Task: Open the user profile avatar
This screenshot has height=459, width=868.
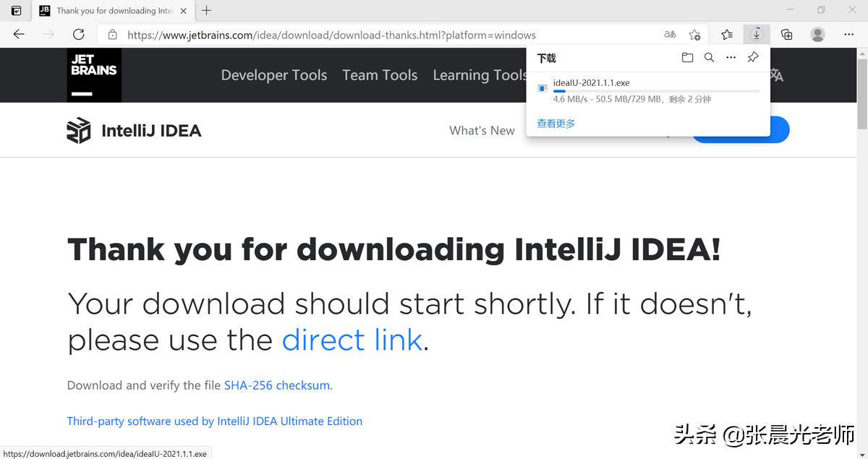Action: [818, 34]
